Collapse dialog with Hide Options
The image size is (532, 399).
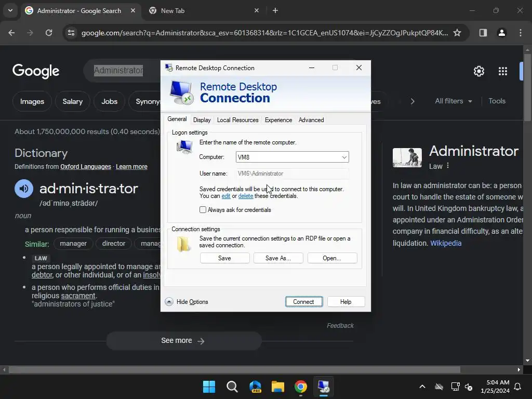pyautogui.click(x=187, y=302)
